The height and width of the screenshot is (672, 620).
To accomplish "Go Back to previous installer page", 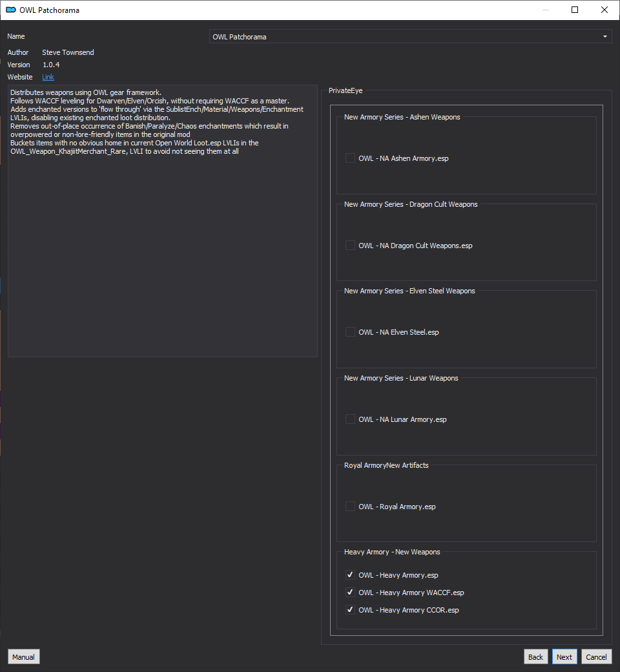I will coord(535,656).
